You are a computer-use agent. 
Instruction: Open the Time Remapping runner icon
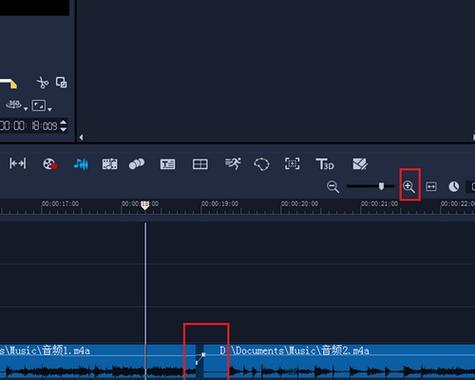[x=233, y=164]
